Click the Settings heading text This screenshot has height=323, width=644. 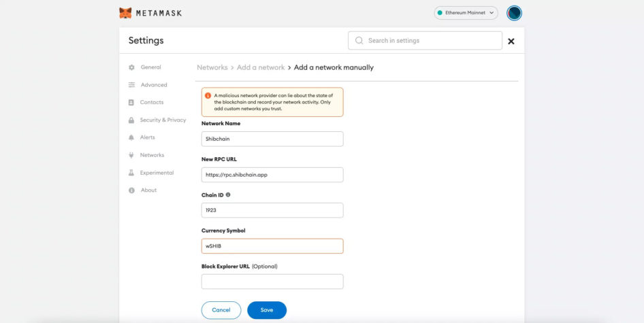[146, 41]
